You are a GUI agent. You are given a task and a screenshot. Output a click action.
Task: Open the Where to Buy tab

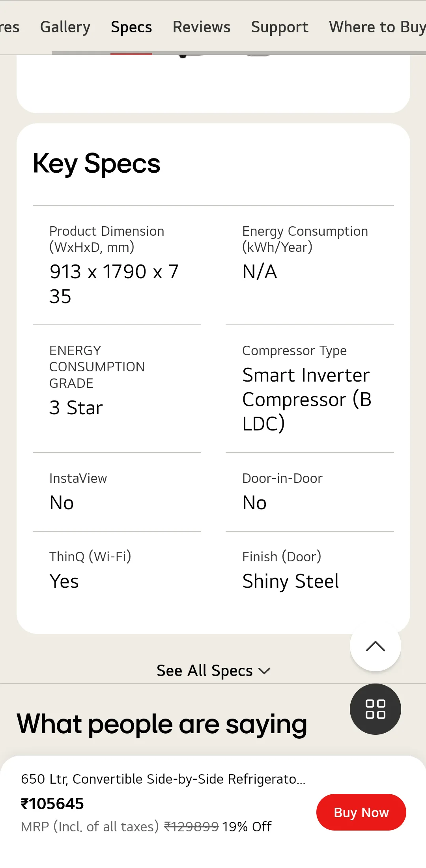[377, 27]
